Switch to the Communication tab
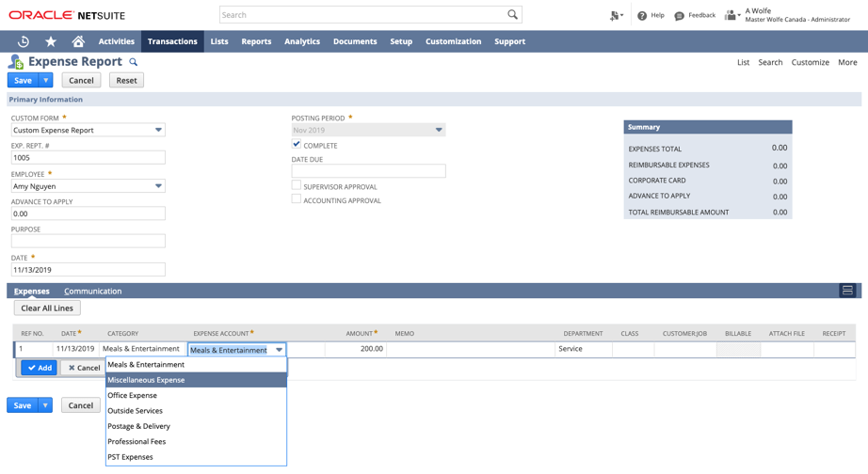The height and width of the screenshot is (474, 868). tap(92, 292)
